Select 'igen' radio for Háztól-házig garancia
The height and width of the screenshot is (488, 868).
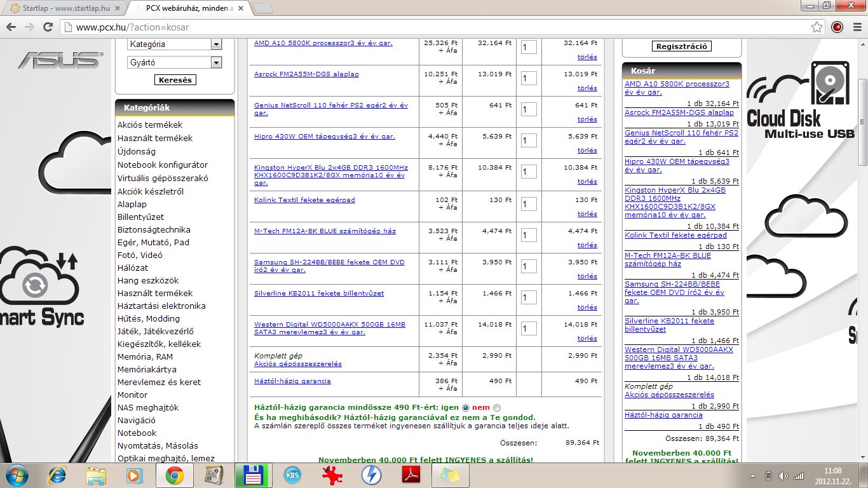tap(465, 408)
